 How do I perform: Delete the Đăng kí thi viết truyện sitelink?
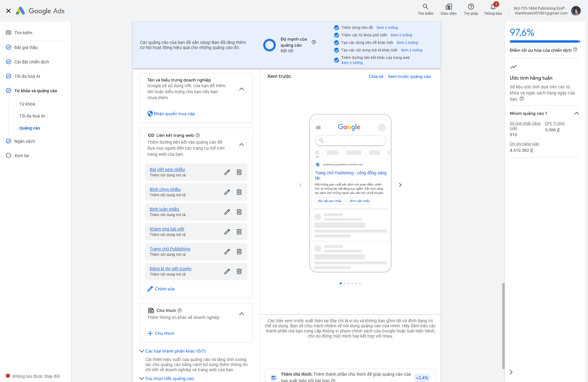[x=239, y=271]
